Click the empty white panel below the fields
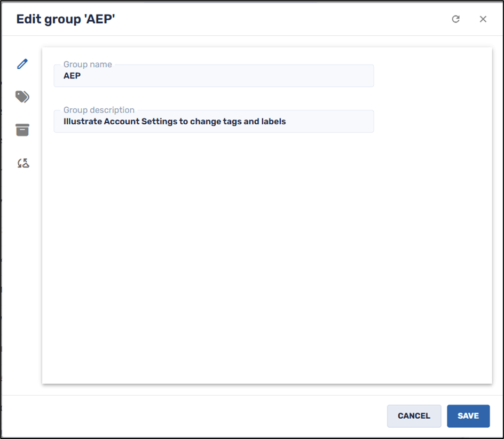The width and height of the screenshot is (504, 439). point(267,256)
